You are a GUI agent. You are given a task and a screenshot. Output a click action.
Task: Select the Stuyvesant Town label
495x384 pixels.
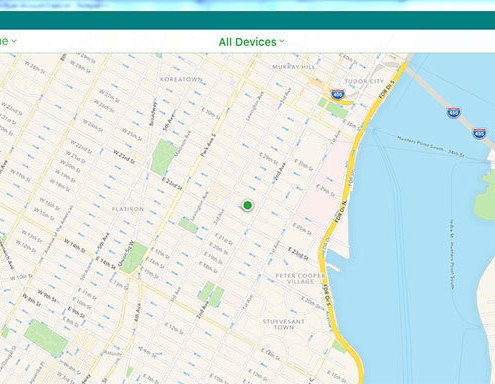coord(284,324)
